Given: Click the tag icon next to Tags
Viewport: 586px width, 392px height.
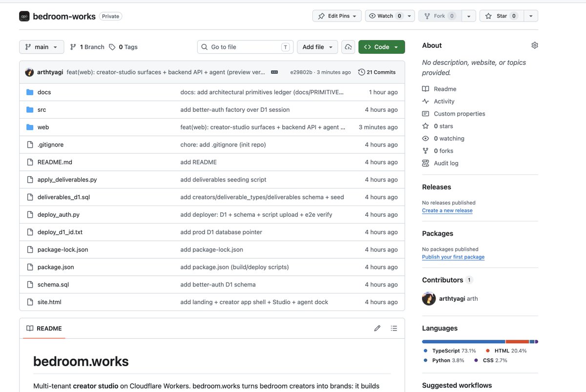Looking at the screenshot, I should [112, 47].
